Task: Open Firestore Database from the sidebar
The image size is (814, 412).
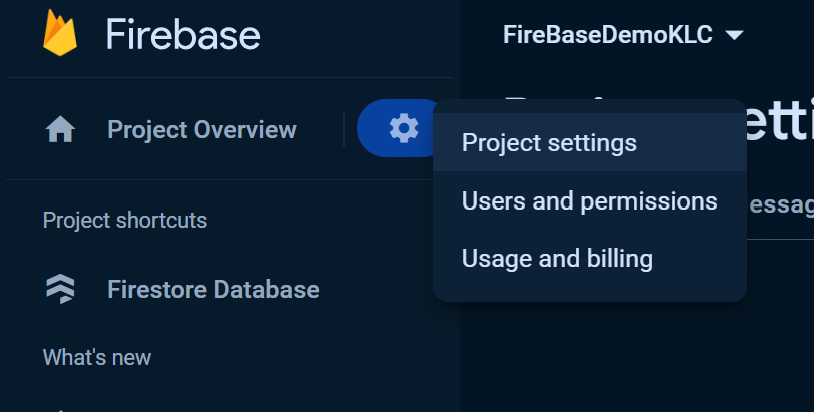Action: [213, 290]
